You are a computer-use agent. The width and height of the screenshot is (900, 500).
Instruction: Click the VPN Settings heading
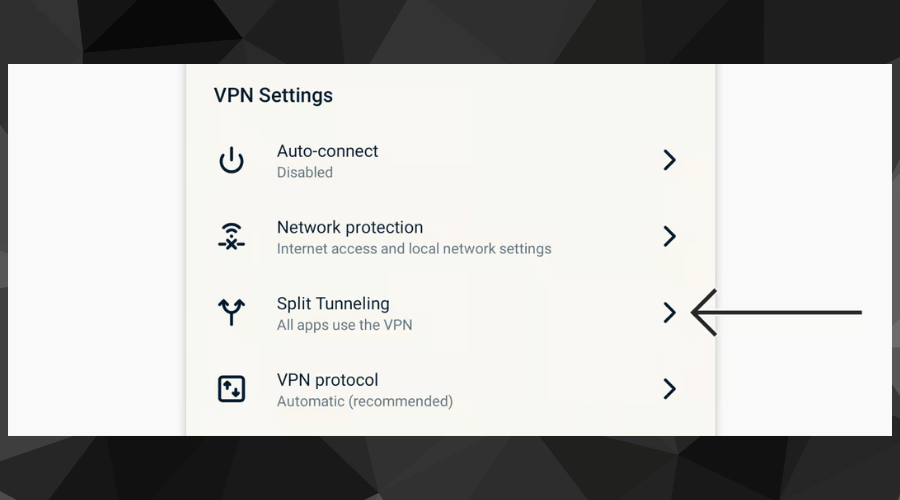[x=273, y=96]
